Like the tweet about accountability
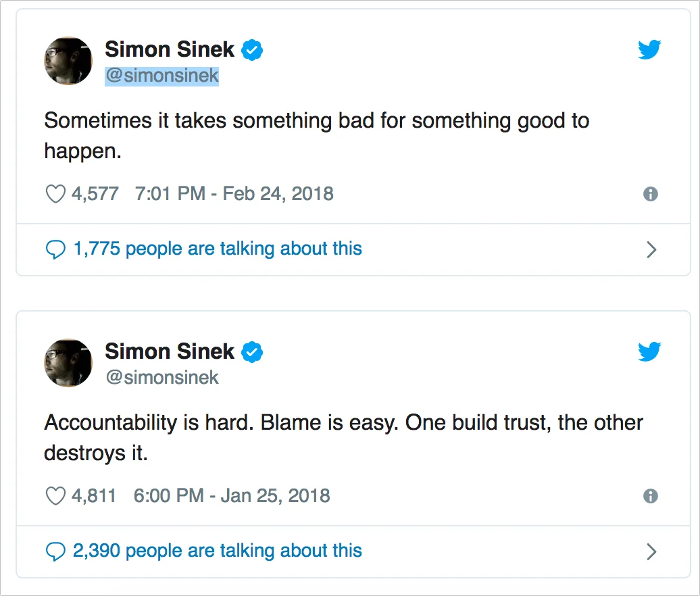 click(55, 496)
